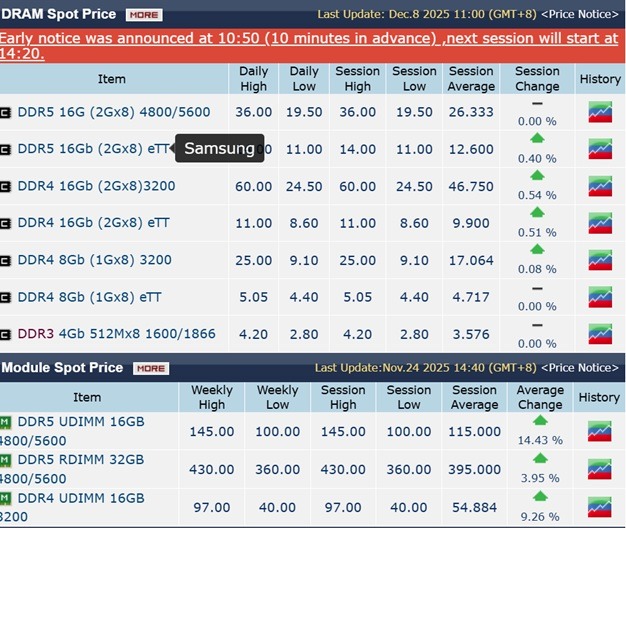Click chip icon beside DDR4 16Gb (2Gx8)3200
Screen dimensions: 626x623
pyautogui.click(x=5, y=187)
